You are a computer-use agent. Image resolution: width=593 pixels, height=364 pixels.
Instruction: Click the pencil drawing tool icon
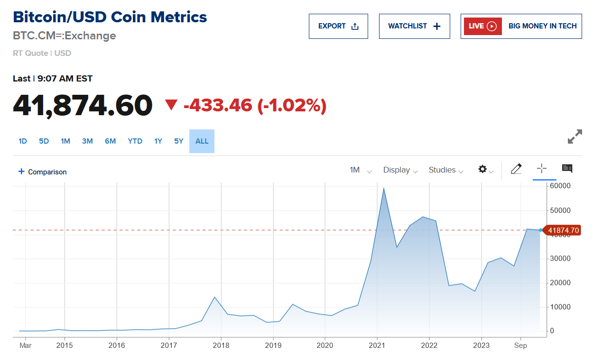tap(517, 169)
